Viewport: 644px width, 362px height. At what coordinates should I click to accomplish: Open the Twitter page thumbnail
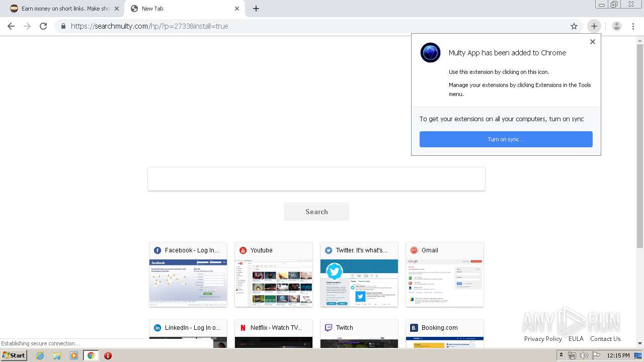(359, 283)
